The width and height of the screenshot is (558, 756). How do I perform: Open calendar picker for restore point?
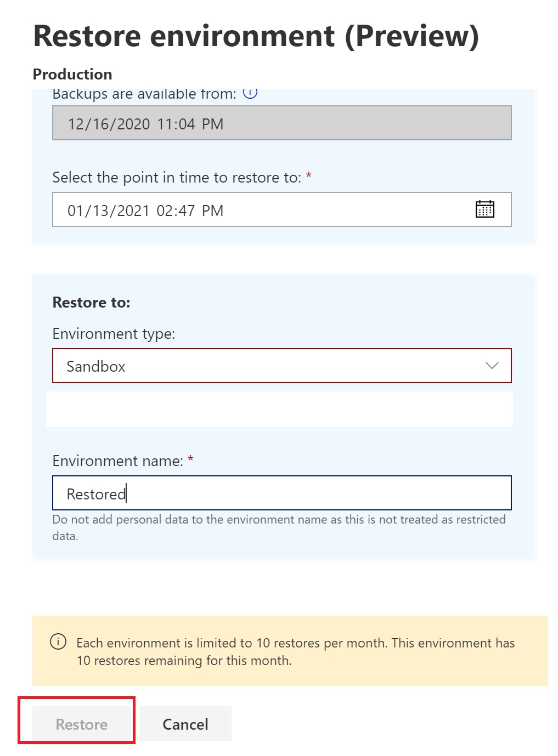coord(484,209)
